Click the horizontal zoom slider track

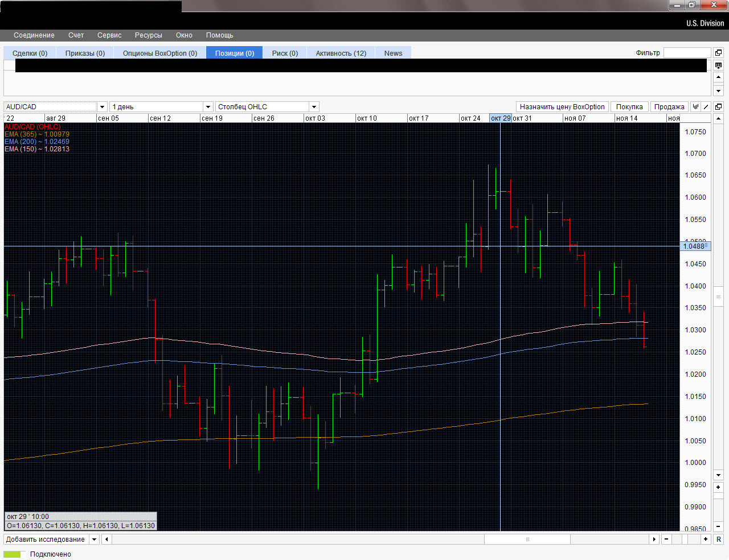coord(686,539)
